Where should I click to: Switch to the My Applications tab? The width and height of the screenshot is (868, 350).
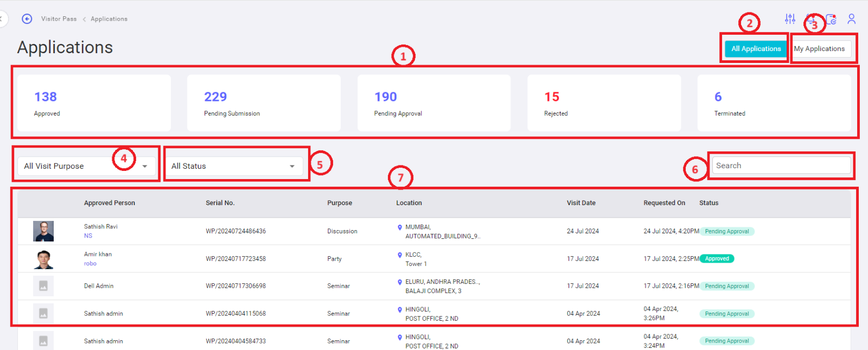[819, 49]
